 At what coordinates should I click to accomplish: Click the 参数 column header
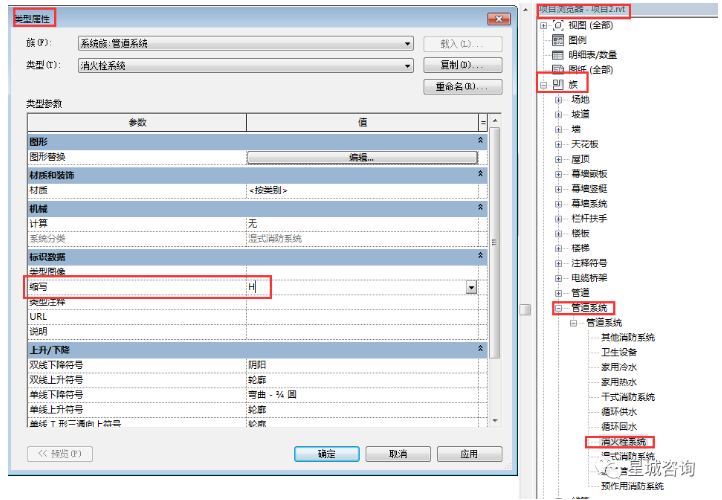point(137,122)
